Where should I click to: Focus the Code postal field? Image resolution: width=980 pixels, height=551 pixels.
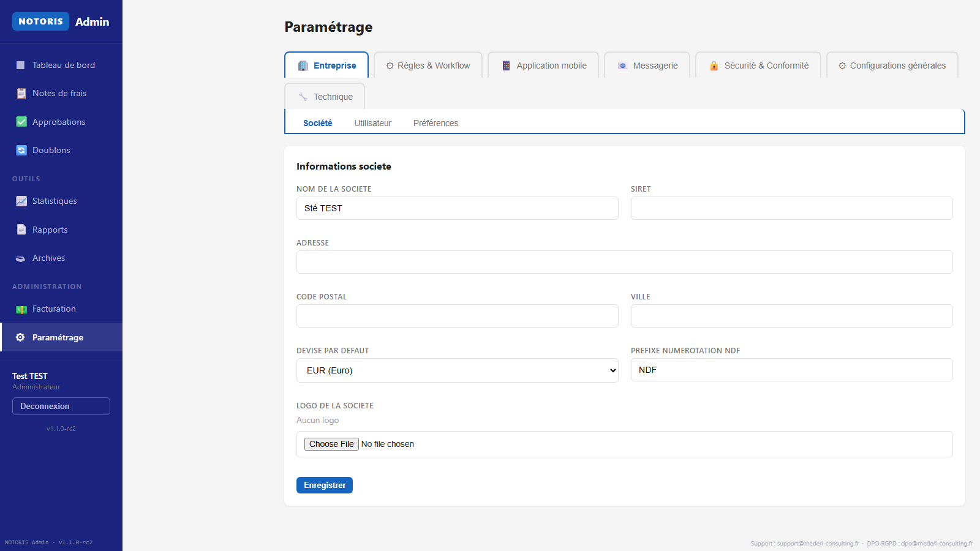458,316
